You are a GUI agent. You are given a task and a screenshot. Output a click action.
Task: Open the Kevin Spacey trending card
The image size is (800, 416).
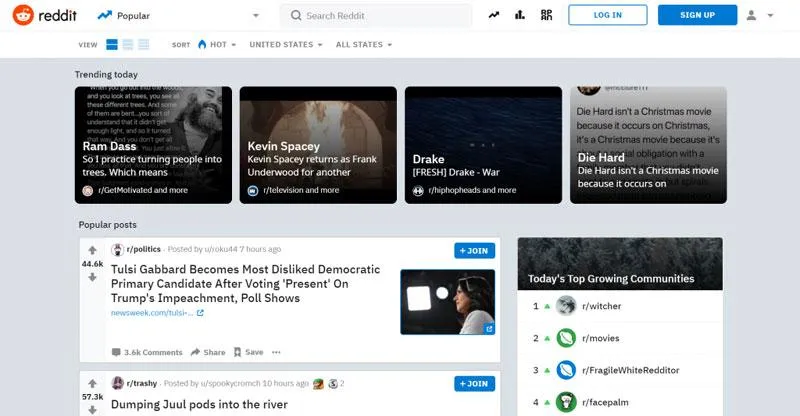click(x=318, y=145)
